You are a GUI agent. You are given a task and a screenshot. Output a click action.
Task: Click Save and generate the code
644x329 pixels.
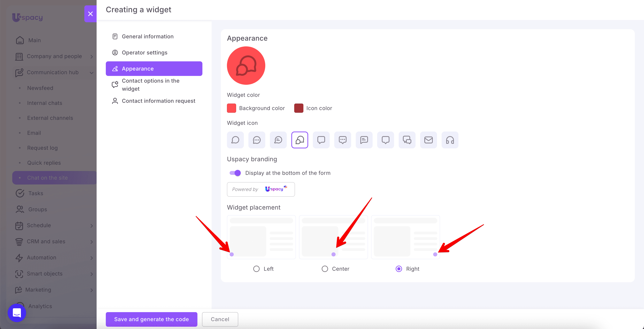click(x=151, y=319)
